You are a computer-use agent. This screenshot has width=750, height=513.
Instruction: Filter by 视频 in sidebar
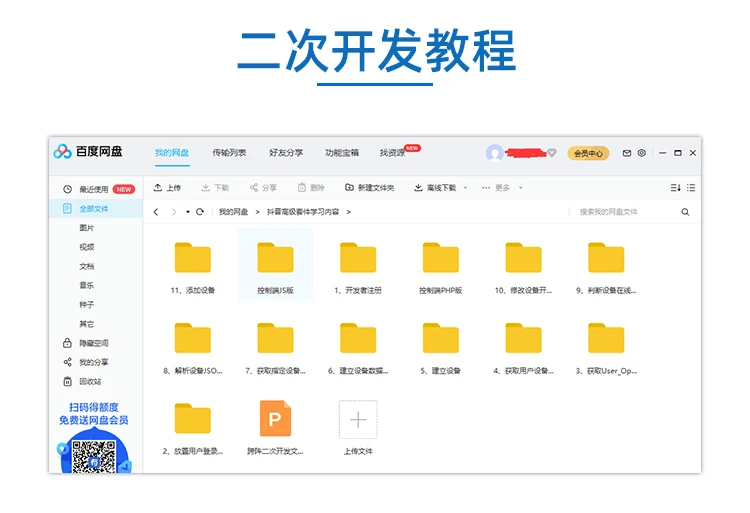click(x=87, y=247)
